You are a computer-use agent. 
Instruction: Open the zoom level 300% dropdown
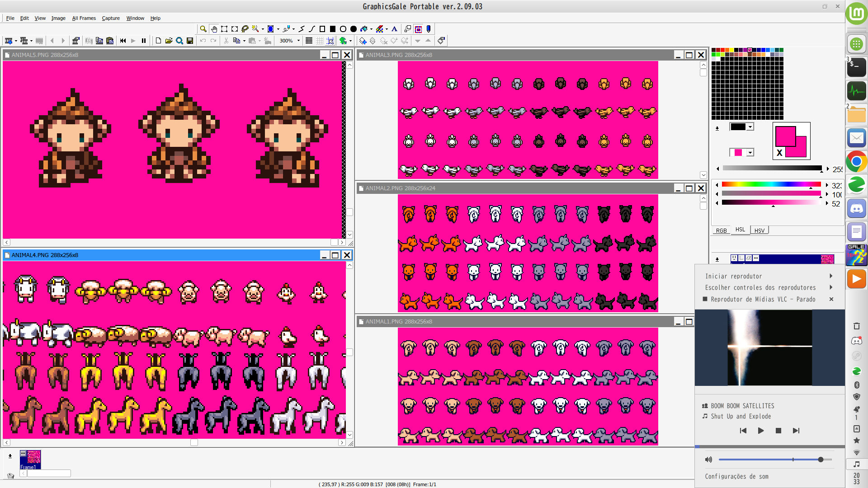(x=298, y=41)
